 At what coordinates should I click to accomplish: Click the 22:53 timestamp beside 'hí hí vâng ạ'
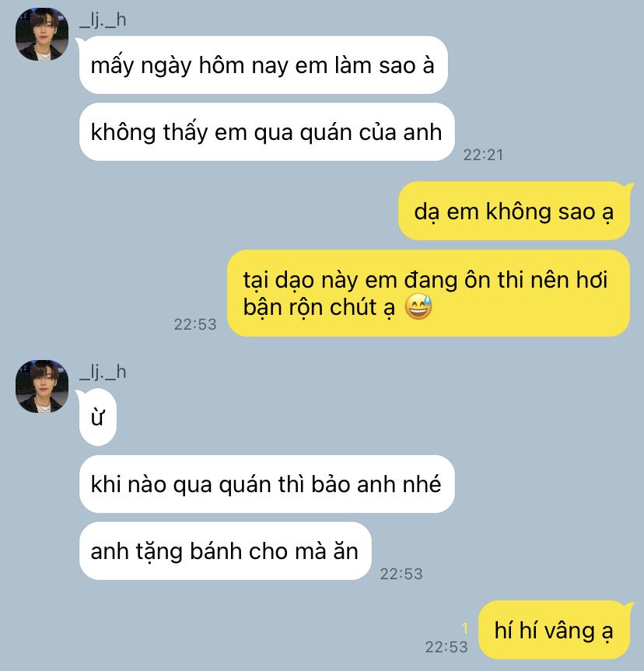pyautogui.click(x=446, y=647)
